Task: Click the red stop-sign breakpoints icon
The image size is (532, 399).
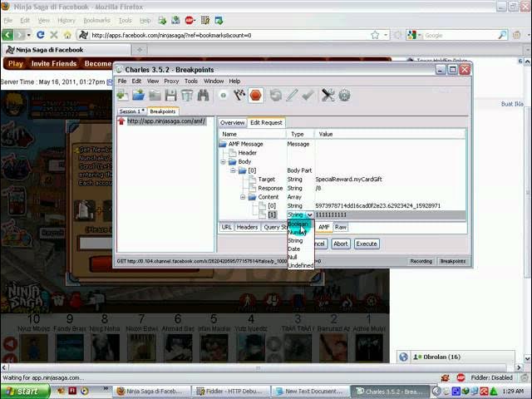Action: 255,96
